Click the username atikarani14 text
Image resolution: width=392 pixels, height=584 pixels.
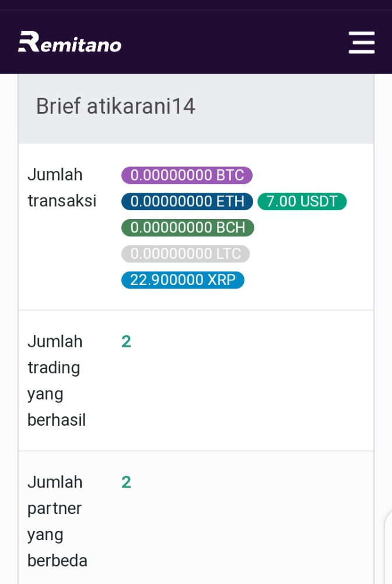pos(141,106)
